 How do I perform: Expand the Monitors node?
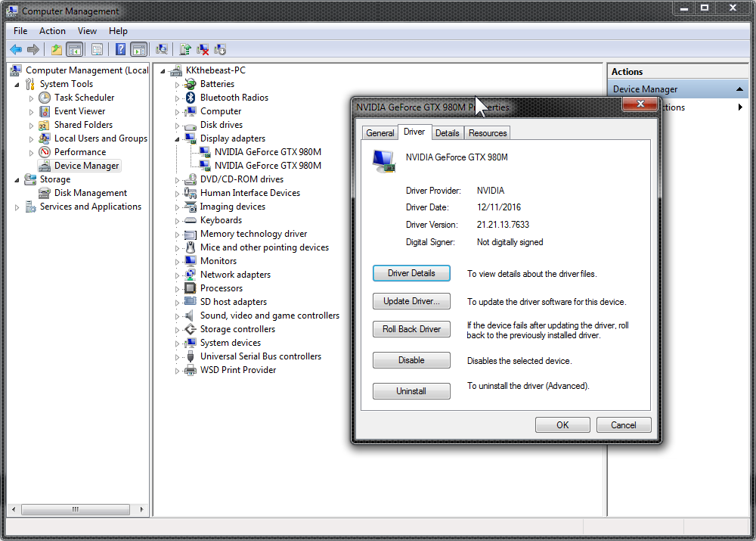pos(177,262)
